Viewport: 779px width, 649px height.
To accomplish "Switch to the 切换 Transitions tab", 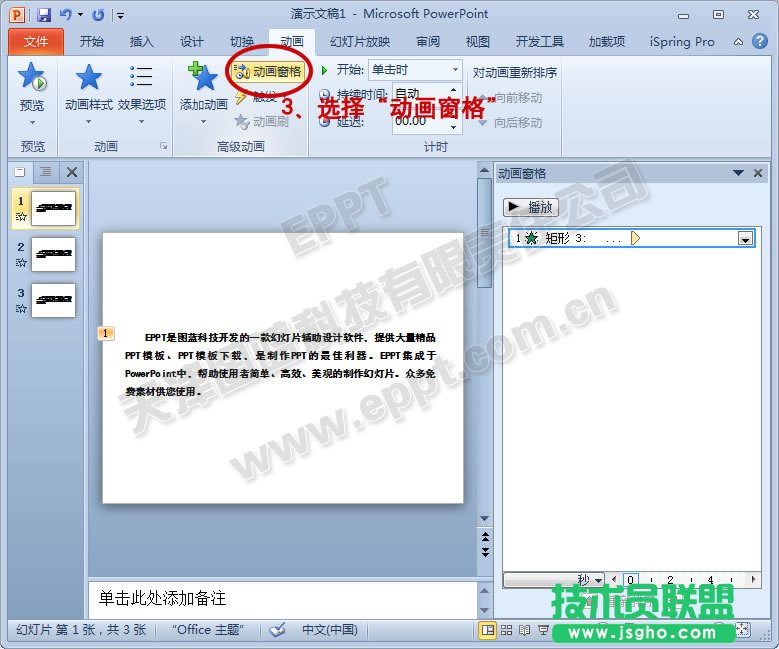I will (242, 42).
